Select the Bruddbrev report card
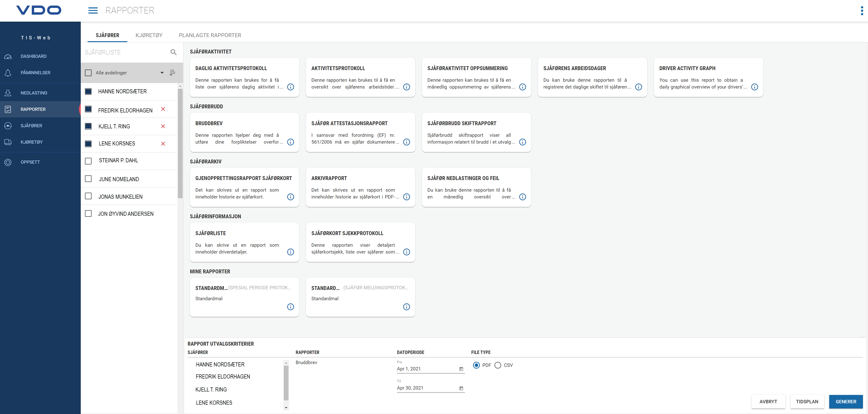The image size is (868, 414). [x=244, y=132]
